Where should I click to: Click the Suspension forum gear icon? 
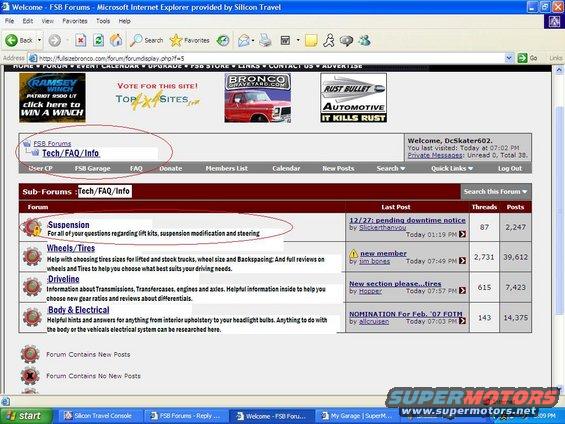coord(32,227)
